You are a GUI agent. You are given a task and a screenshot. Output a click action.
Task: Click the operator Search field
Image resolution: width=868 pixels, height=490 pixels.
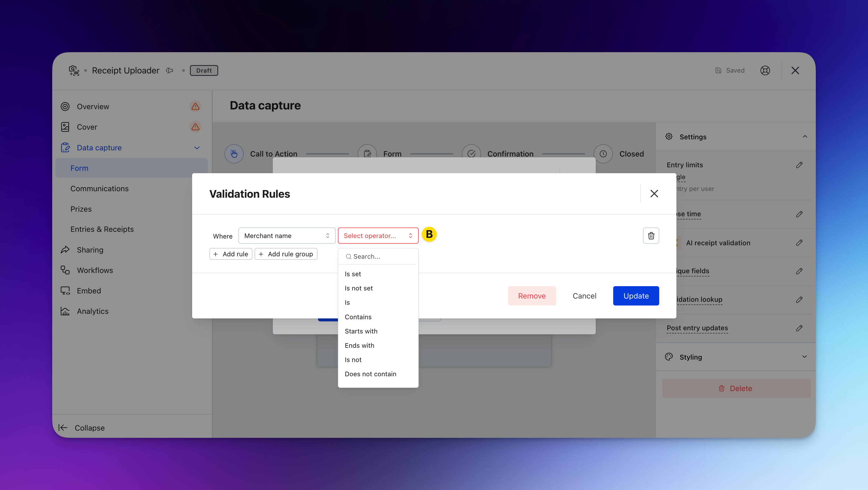pos(381,257)
